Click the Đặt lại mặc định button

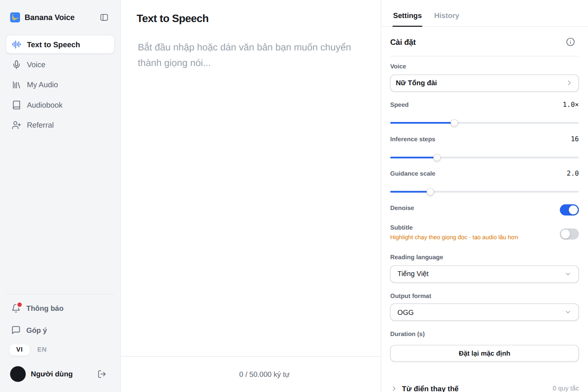(484, 354)
